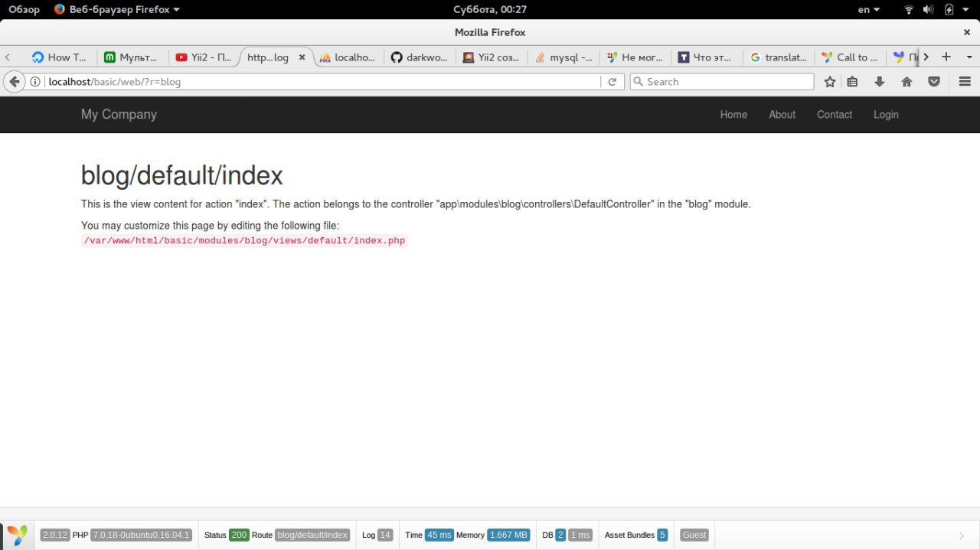Close the Mozilla Firefox window

(x=967, y=32)
